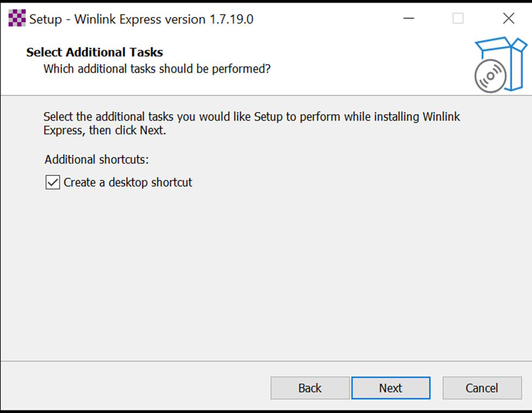This screenshot has height=413, width=532.
Task: Abort installation with the Cancel button
Action: [482, 388]
